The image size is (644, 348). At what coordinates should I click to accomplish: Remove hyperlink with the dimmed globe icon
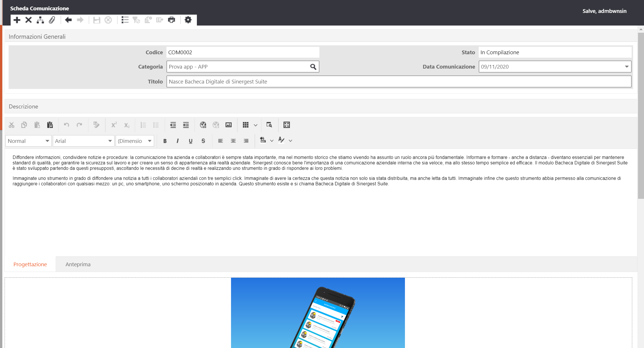coord(216,125)
